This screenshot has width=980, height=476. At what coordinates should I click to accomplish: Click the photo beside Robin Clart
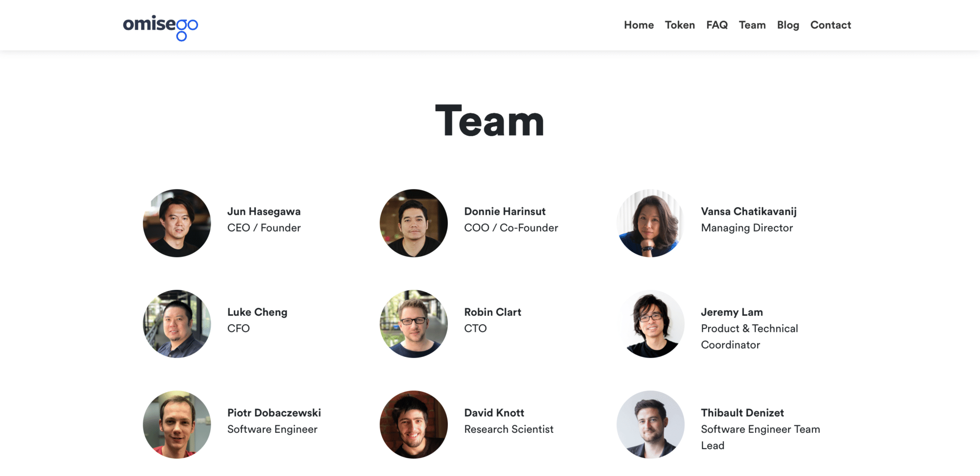coord(414,324)
